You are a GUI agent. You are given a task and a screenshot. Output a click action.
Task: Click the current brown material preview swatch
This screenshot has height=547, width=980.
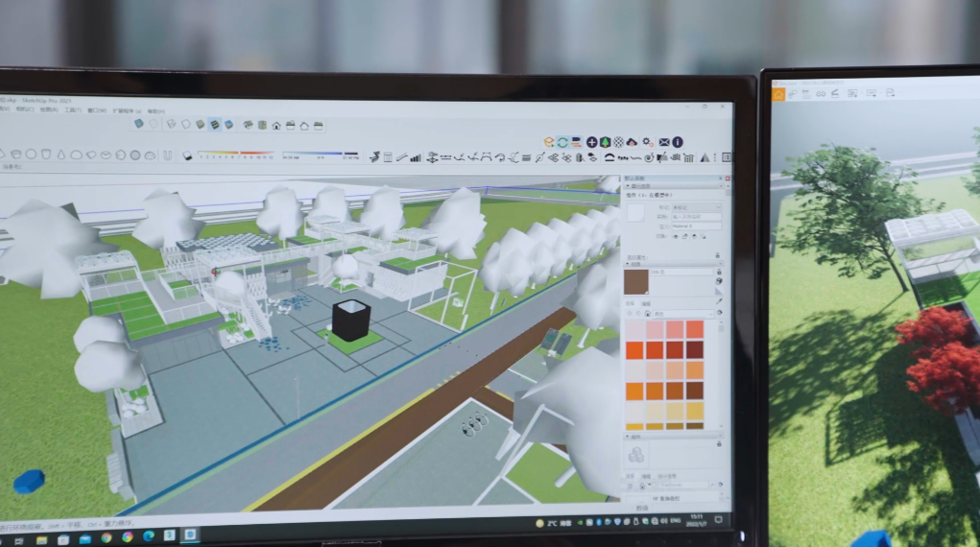(636, 282)
